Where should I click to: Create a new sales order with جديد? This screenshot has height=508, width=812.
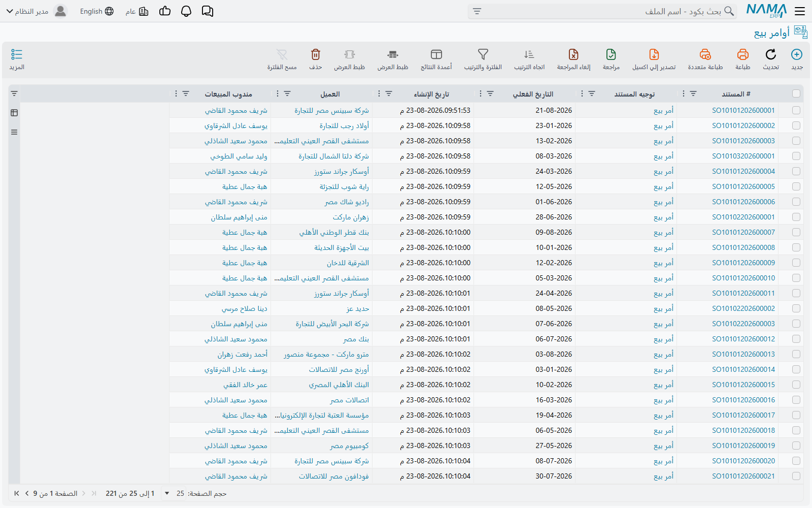point(797,59)
